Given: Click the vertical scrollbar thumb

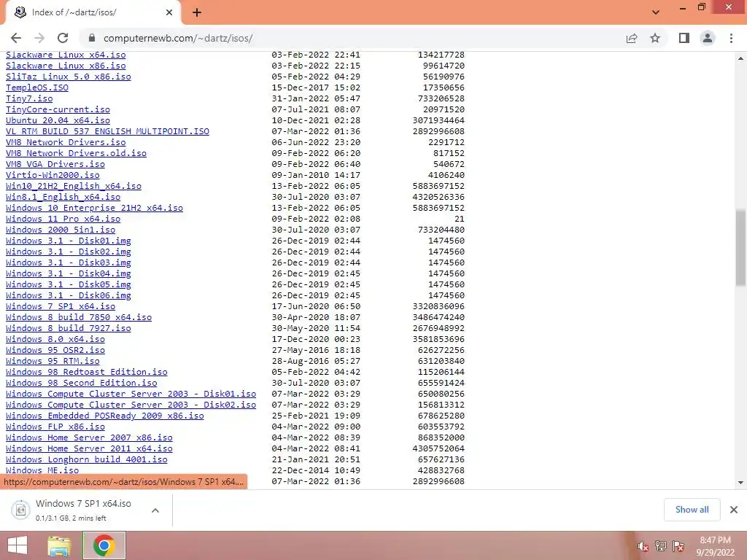Looking at the screenshot, I should tap(740, 247).
